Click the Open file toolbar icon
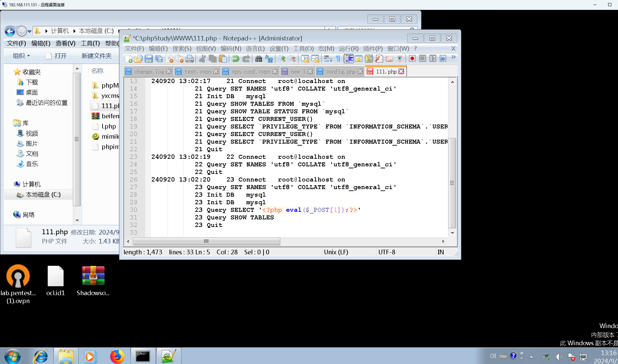 [139, 59]
